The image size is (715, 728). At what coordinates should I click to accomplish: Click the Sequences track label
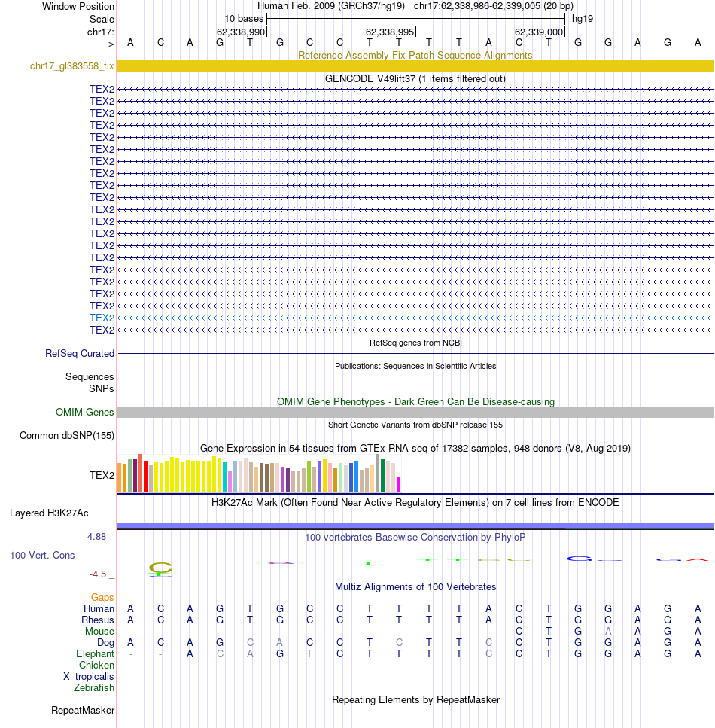point(89,377)
